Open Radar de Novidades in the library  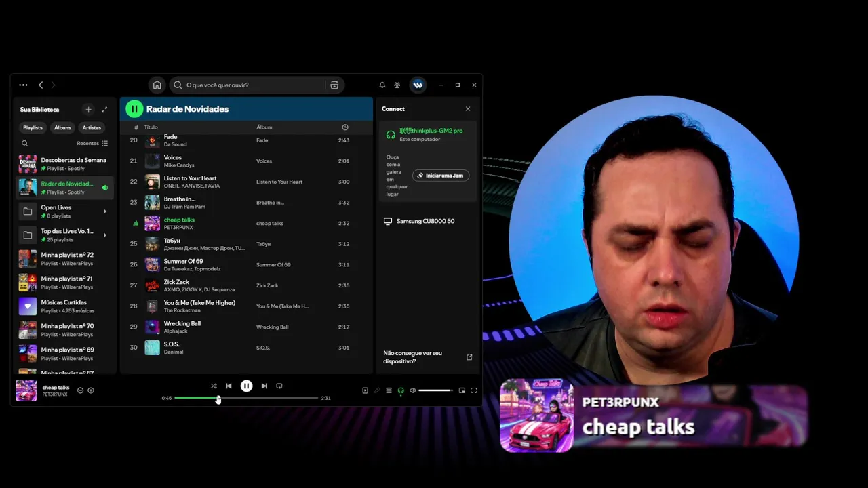tap(64, 188)
